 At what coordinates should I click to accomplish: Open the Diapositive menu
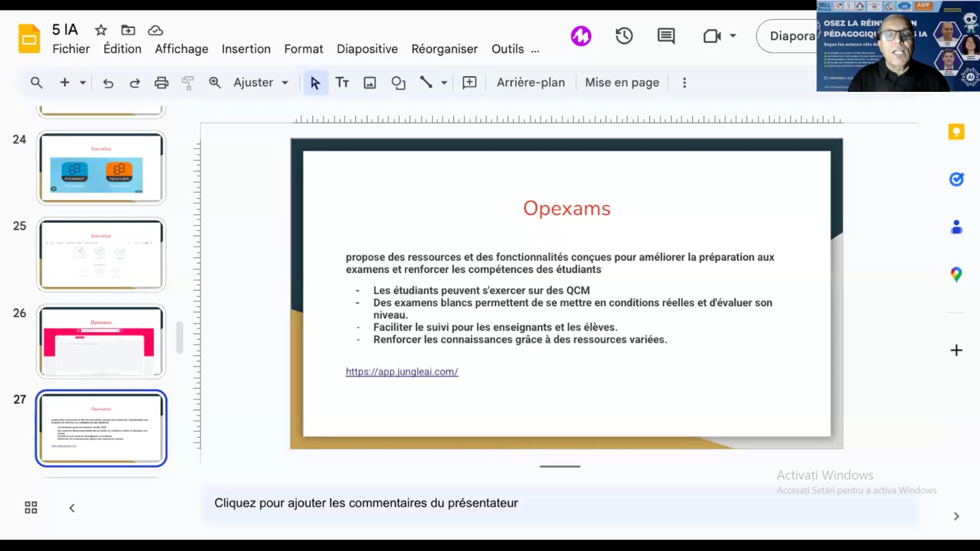point(367,49)
